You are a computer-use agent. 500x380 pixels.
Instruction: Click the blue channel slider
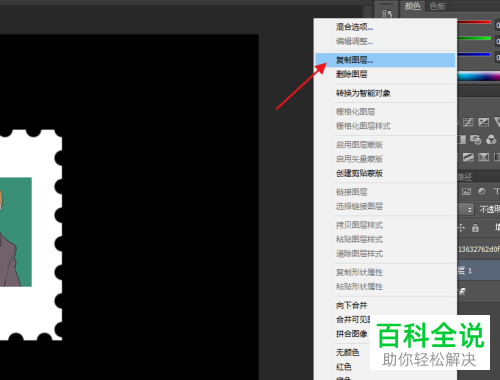474,54
